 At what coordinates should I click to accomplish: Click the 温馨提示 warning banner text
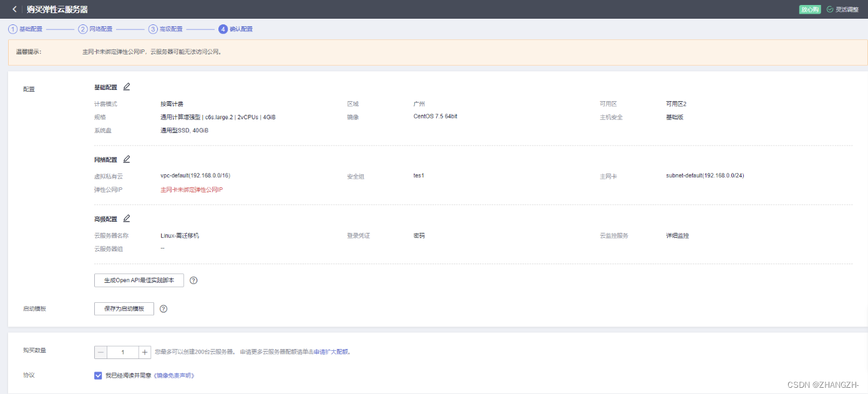pyautogui.click(x=152, y=52)
